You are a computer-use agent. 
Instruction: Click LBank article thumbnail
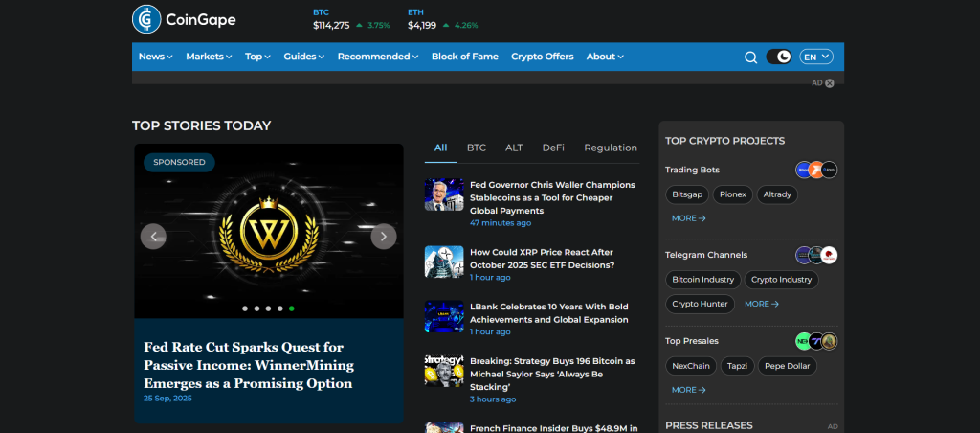click(444, 316)
